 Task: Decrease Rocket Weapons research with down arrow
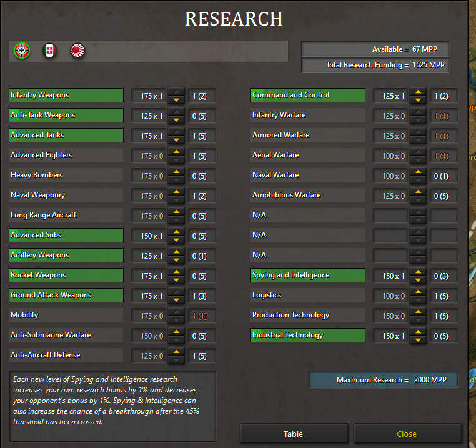(x=176, y=280)
